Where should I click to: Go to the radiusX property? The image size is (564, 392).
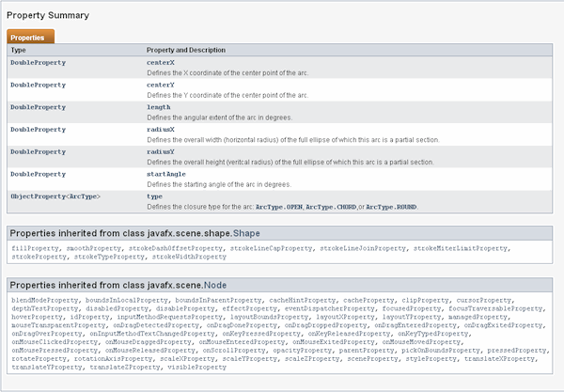tap(161, 129)
